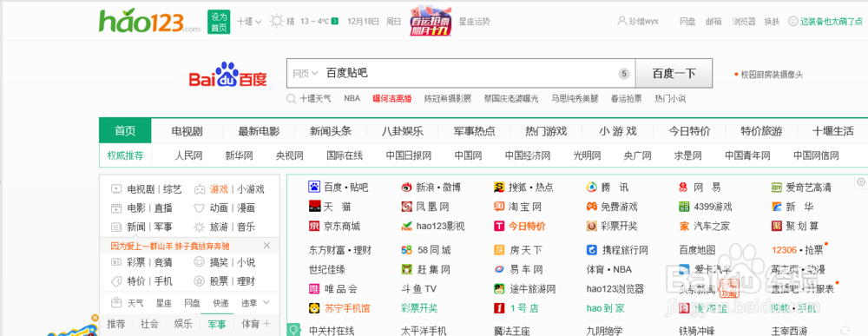Click the Baidu paw logo
This screenshot has width=868, height=336.
(x=227, y=75)
